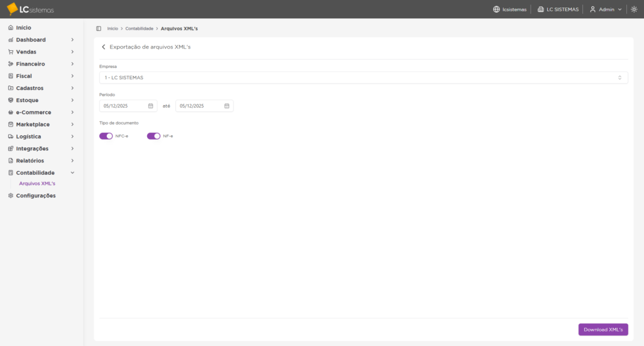Click the sidebar collapse panel icon
Image resolution: width=644 pixels, height=346 pixels.
click(x=99, y=28)
